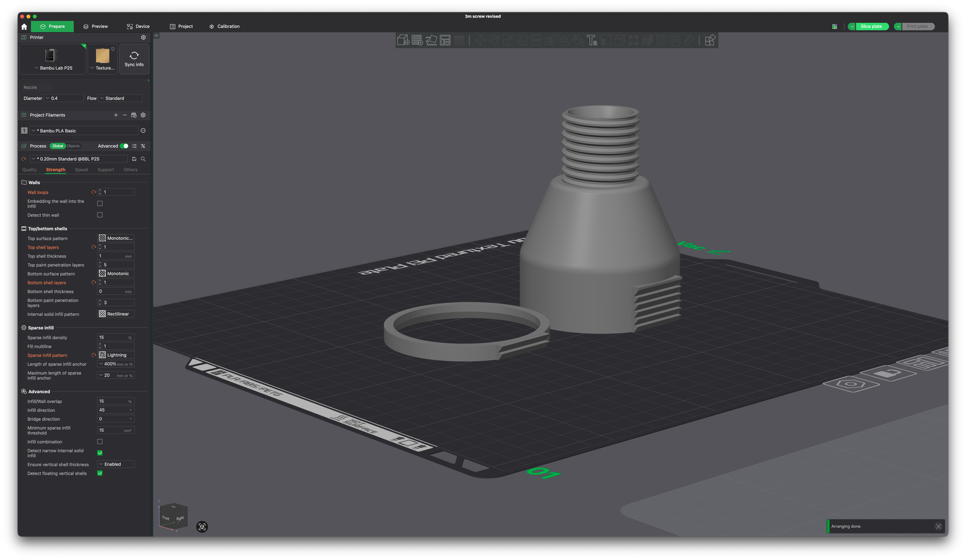Click the Arrange all objects toolbar icon
This screenshot has height=560, width=966.
[446, 40]
